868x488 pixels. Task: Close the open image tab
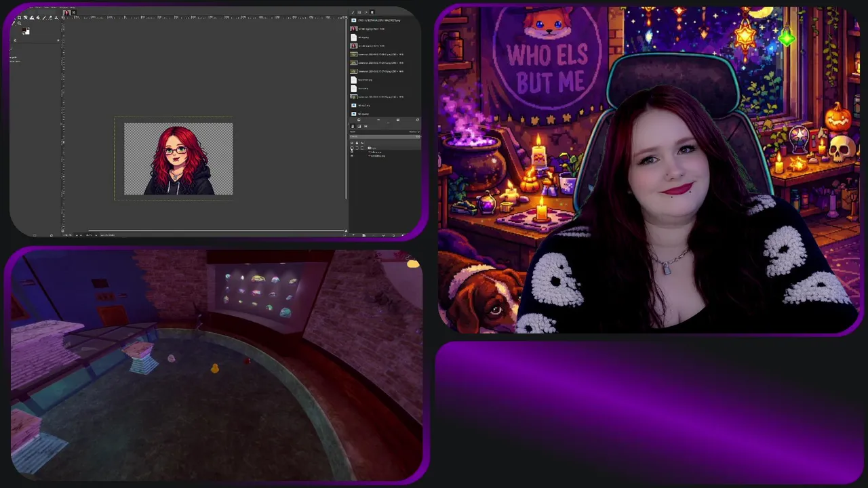(74, 13)
